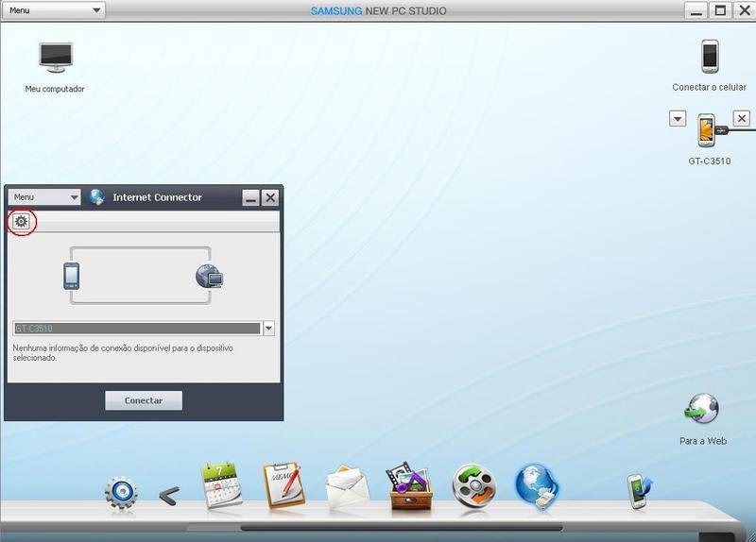Click 'Nenhuma informação de conexão' message text
756x542 pixels.
123,352
